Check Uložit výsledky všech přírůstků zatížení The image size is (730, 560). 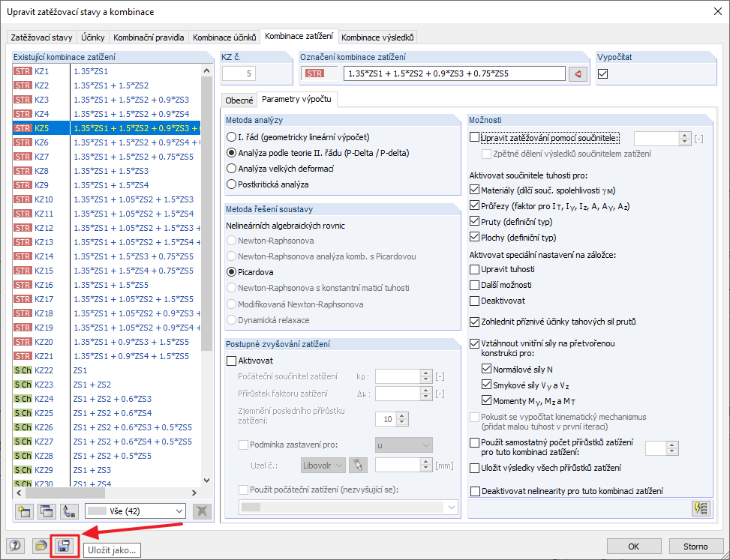[x=474, y=468]
